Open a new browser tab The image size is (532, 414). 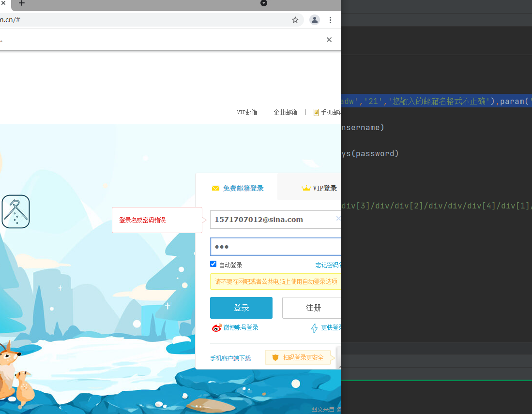22,3
